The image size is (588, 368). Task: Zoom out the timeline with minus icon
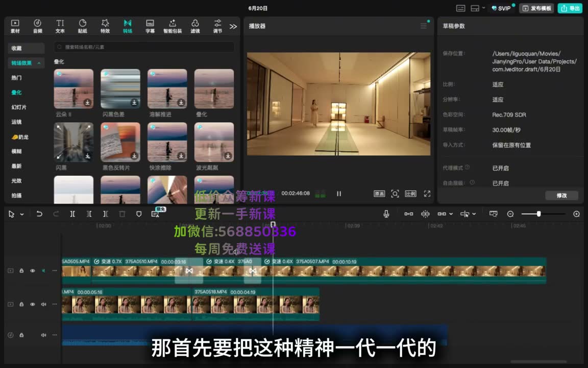[x=510, y=214]
